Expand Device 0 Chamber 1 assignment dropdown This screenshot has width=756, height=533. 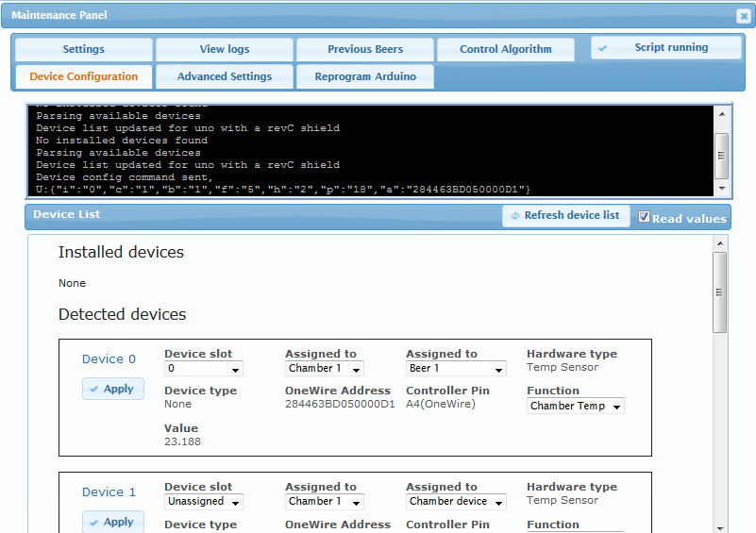[324, 369]
